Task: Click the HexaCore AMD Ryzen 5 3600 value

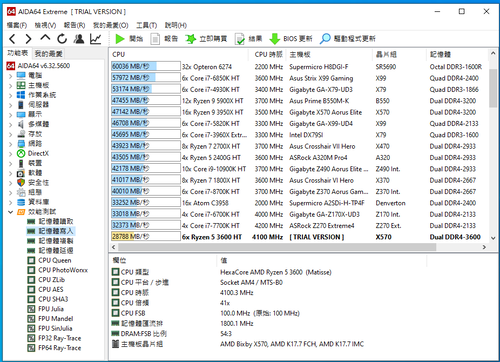Action: 276,272
